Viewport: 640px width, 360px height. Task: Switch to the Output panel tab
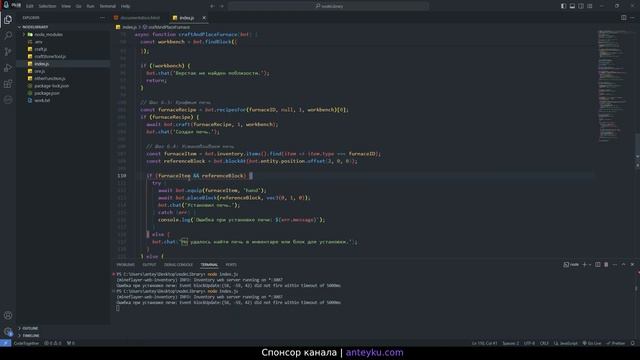(149, 265)
